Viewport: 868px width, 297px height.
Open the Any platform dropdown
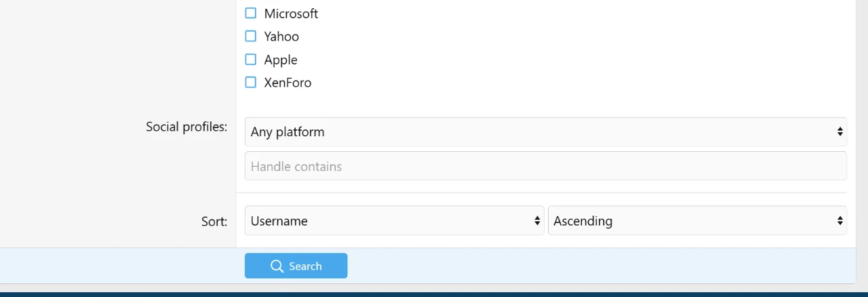coord(545,132)
